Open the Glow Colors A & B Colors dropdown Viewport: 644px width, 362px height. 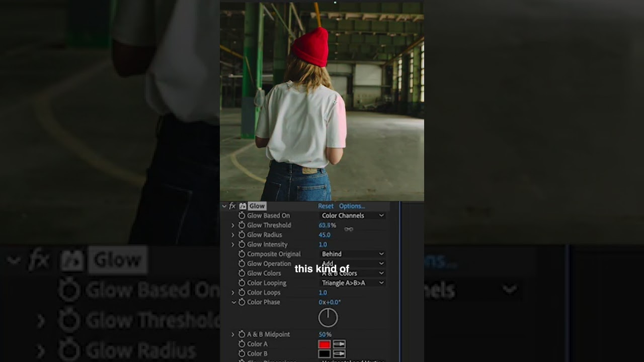[x=353, y=273]
